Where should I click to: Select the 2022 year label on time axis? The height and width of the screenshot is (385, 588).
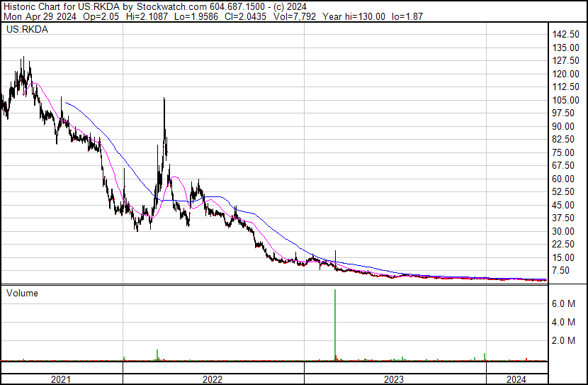(x=213, y=379)
